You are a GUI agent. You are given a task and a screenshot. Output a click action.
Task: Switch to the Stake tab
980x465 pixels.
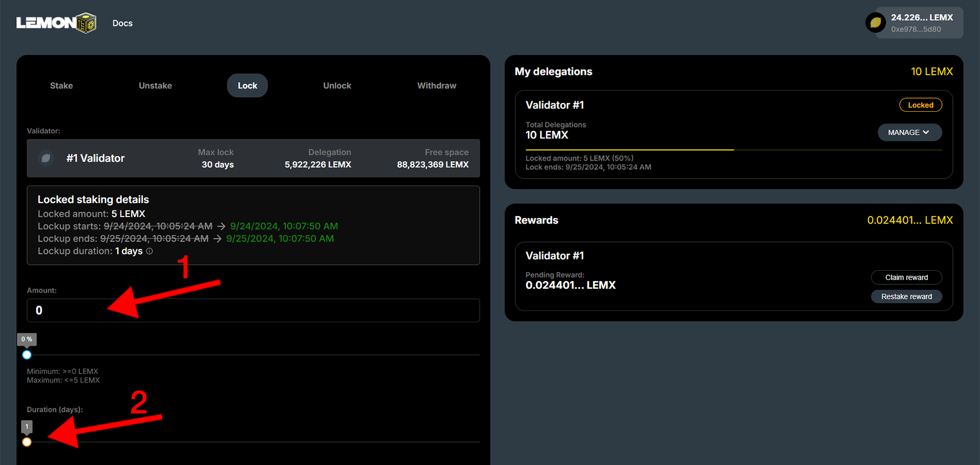click(61, 86)
